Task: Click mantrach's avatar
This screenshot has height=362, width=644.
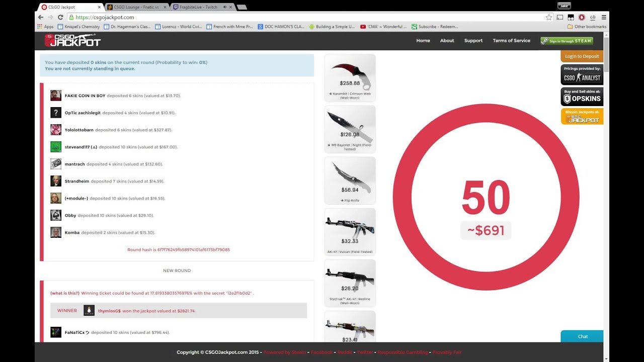Action: click(56, 164)
